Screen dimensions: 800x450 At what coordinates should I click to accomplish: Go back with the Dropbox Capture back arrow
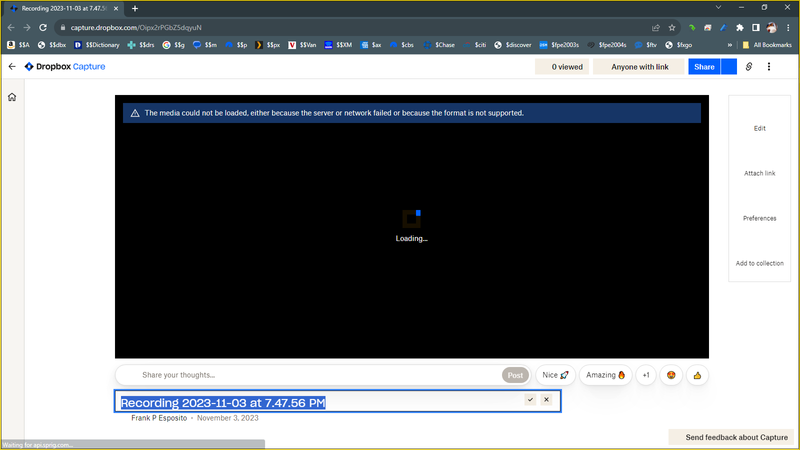(x=12, y=66)
